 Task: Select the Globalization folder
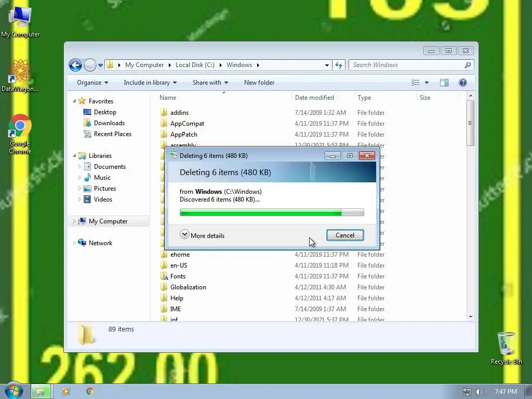tap(188, 287)
